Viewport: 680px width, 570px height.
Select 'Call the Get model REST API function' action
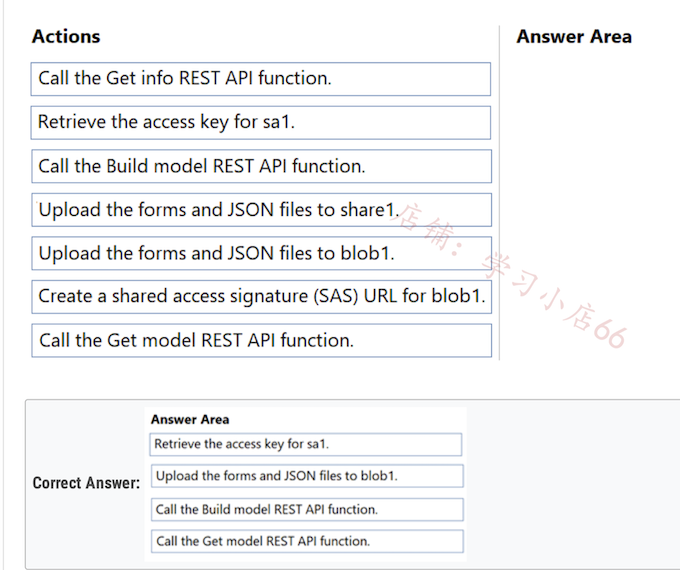262,341
